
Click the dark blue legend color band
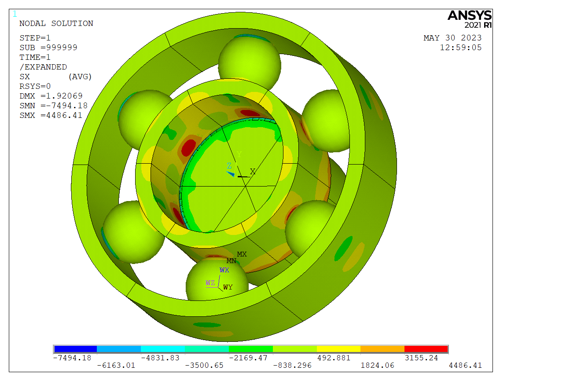pos(75,349)
